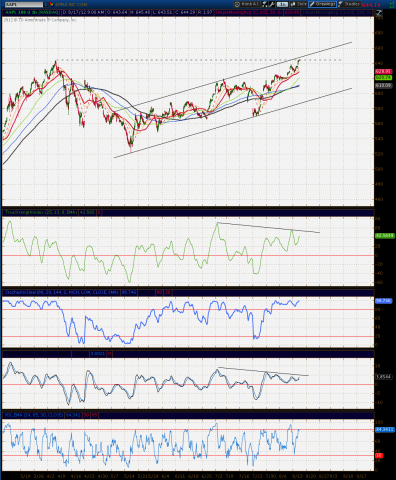This screenshot has height=480, width=396.
Task: Select the TrueStrengthIndex study label
Action: [x=41, y=212]
